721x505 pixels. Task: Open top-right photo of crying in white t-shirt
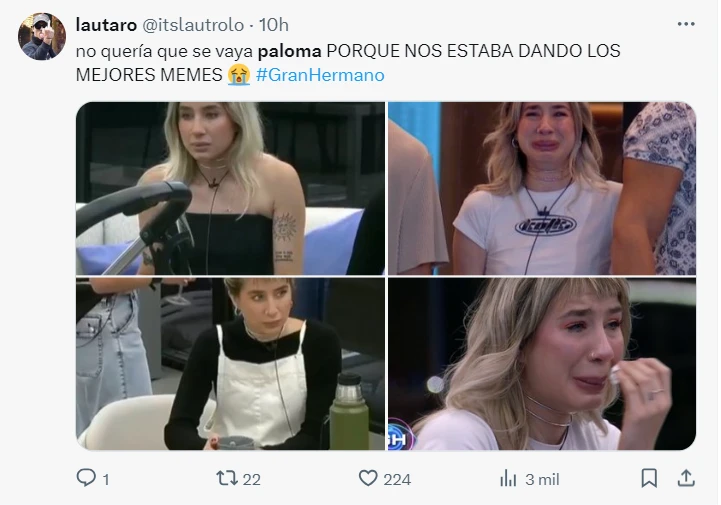click(542, 189)
